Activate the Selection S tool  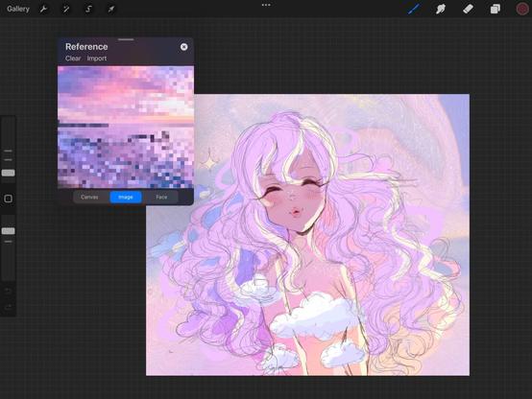[88, 10]
